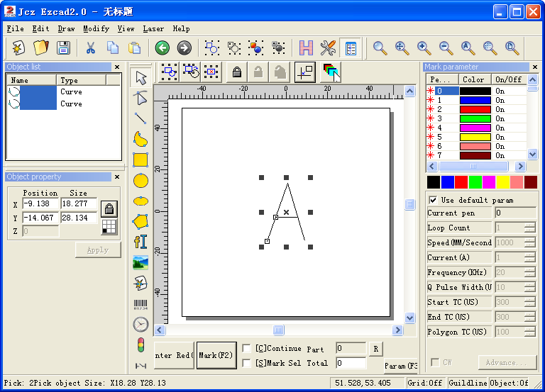Click the Frequency (KHz) spinner arrows

coord(530,273)
